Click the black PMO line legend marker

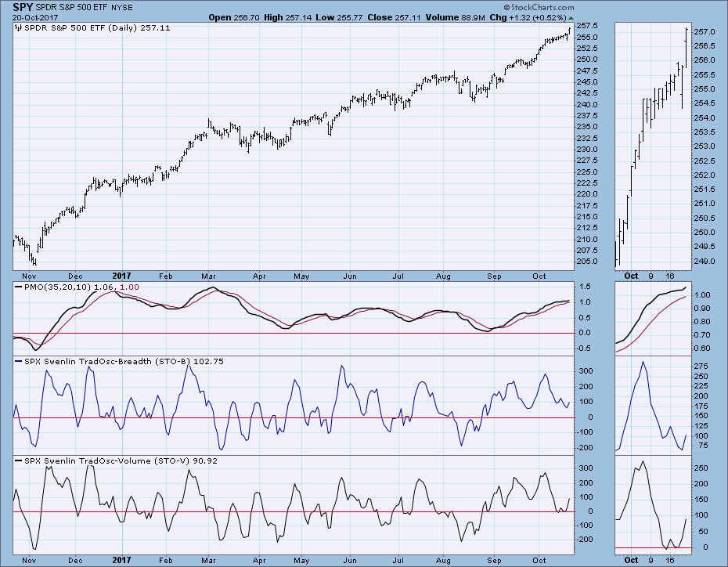(18, 287)
